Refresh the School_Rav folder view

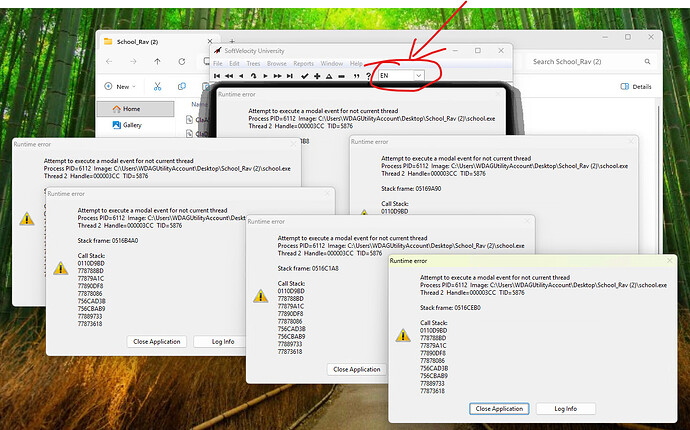[x=182, y=62]
